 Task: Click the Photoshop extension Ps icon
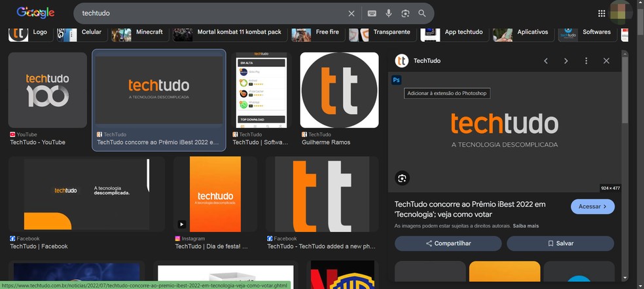click(x=397, y=80)
